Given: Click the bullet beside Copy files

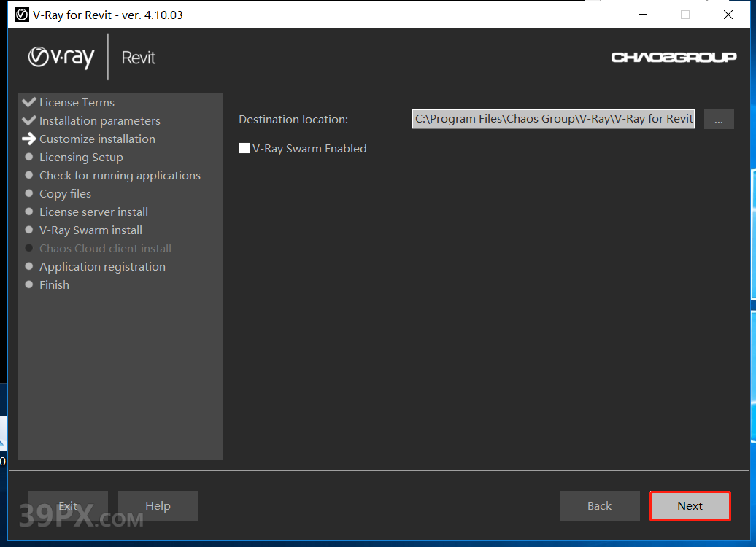Looking at the screenshot, I should 29,193.
